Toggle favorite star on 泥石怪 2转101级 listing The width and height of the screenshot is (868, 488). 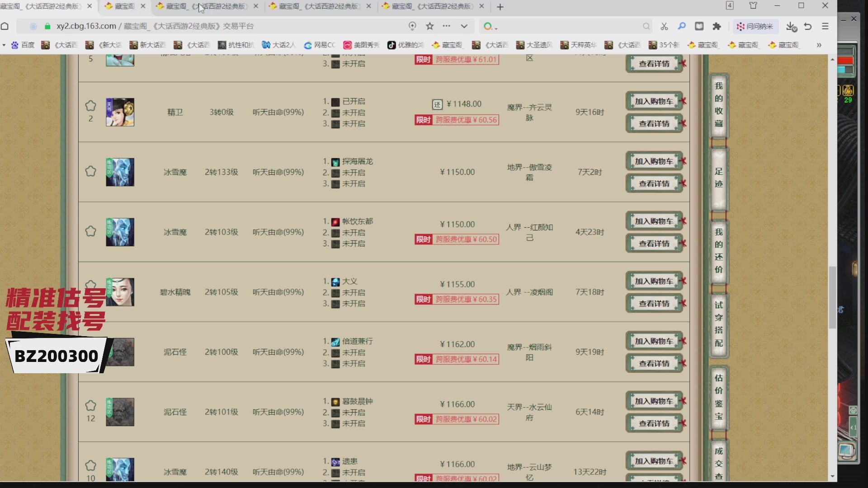[90, 405]
